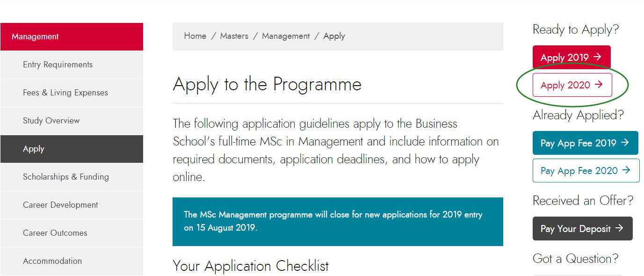Click the arrow on Pay Your Deposit
644x276 pixels.
tap(619, 228)
